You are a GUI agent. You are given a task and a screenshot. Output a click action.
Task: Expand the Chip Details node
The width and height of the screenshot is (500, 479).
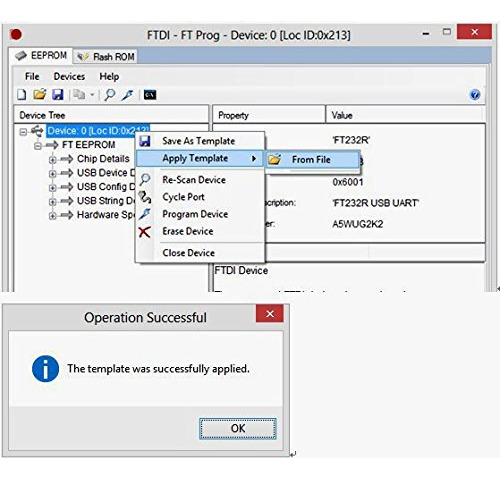pos(52,160)
